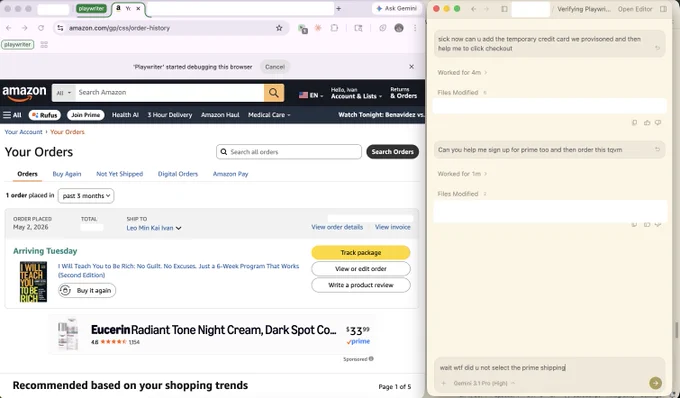680x398 pixels.
Task: Dismiss the Playwriter debugging notification bar
Action: point(411,67)
